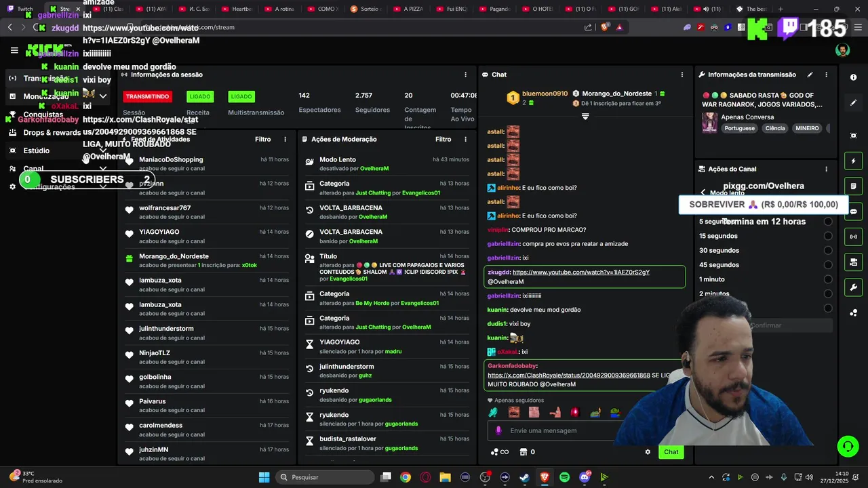Click the Portuguese tag chip

tap(739, 128)
